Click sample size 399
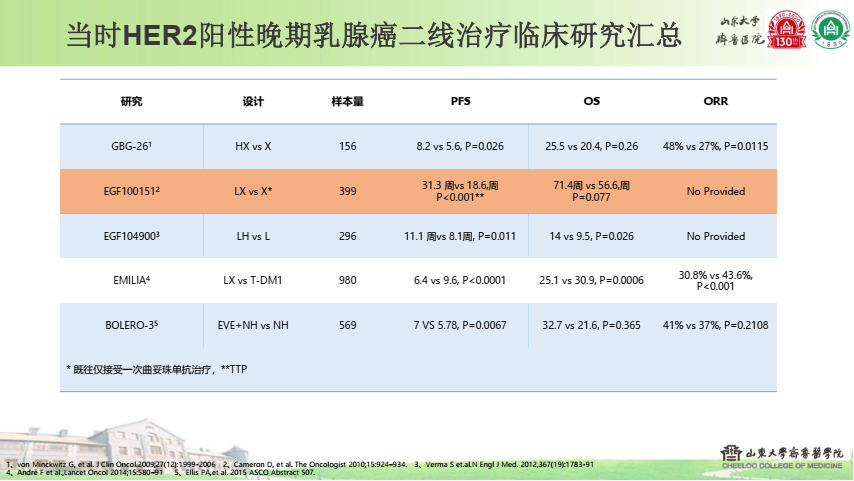The height and width of the screenshot is (481, 854). coord(347,191)
